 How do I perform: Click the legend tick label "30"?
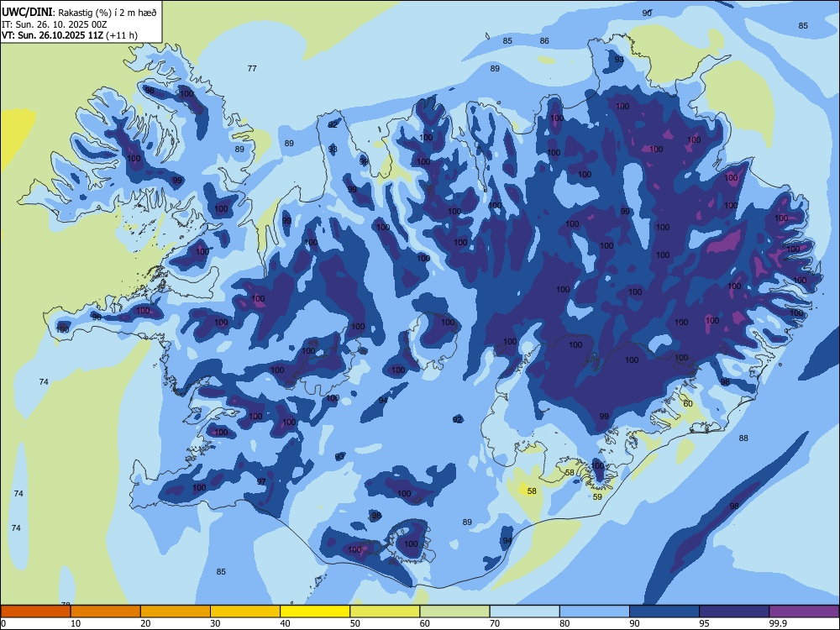215,623
